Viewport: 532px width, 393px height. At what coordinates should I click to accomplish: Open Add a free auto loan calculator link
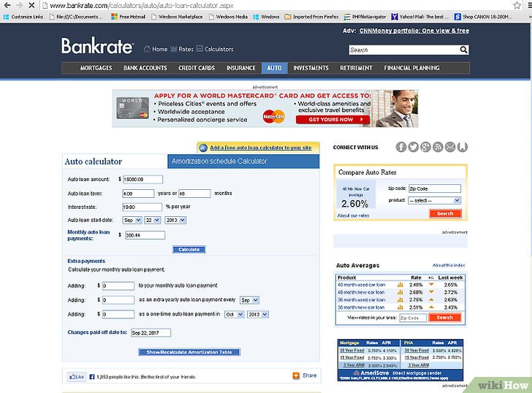[261, 148]
